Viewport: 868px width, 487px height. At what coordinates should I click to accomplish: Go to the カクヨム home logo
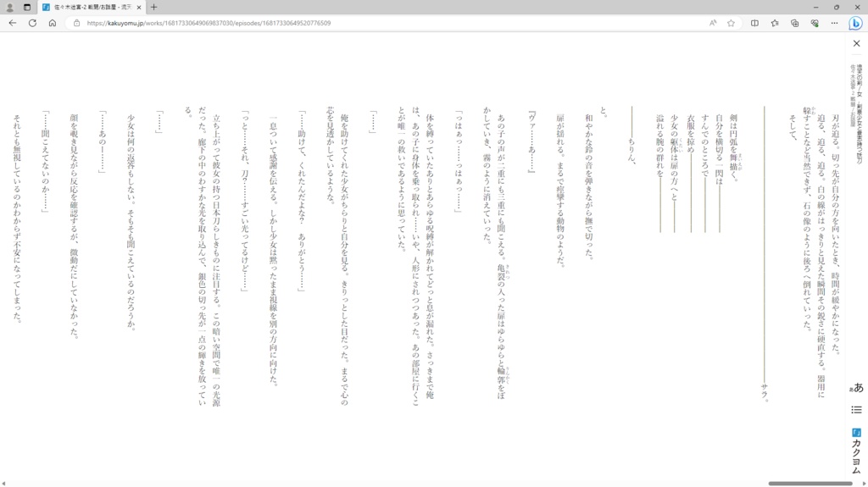(x=856, y=451)
